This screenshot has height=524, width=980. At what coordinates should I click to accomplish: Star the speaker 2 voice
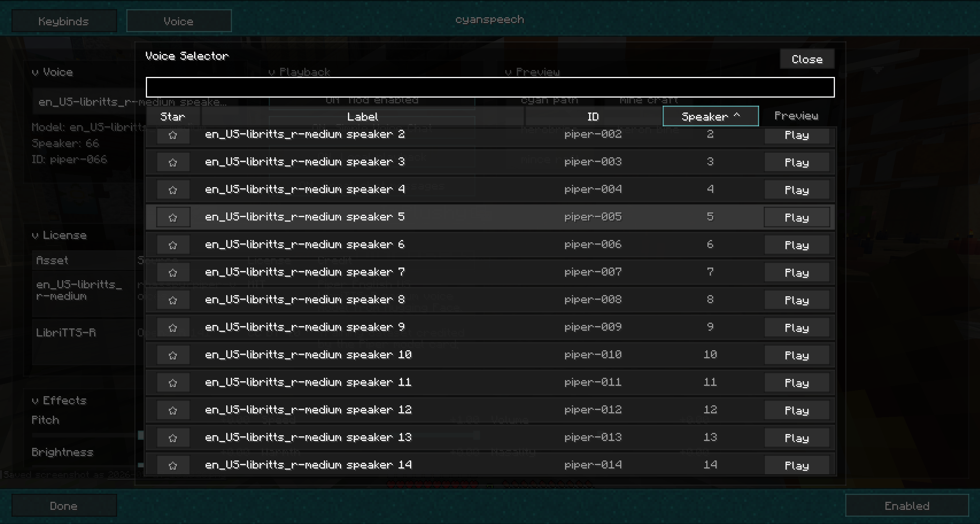point(173,135)
